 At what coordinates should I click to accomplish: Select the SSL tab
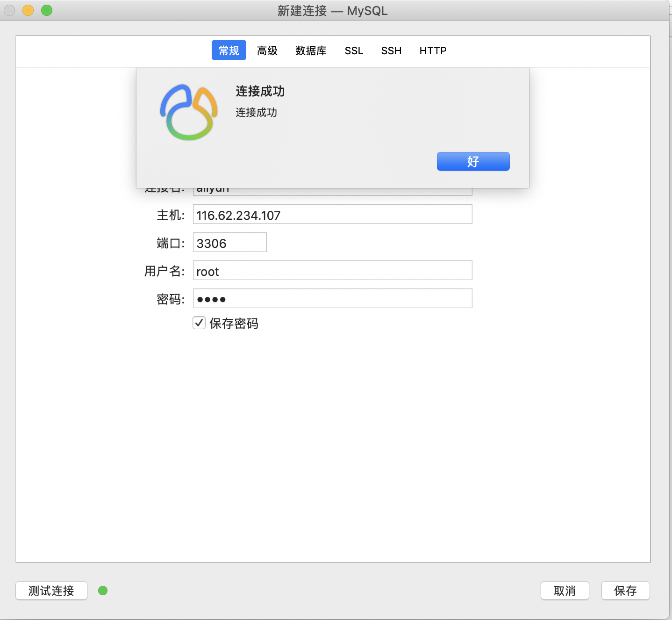coord(354,50)
